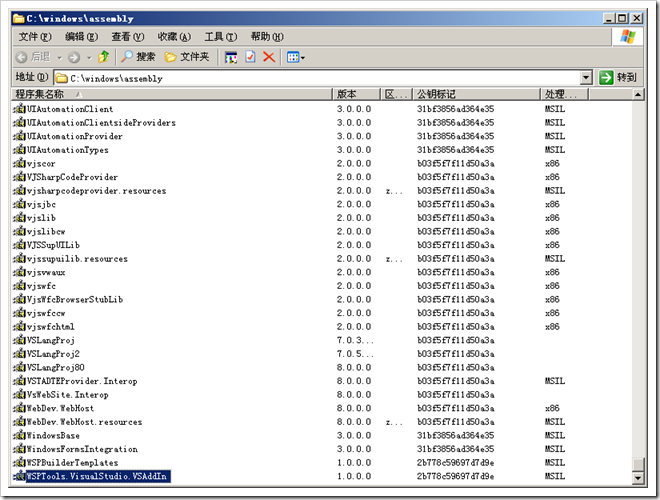Click the assembly properties icon with checkmark
The image size is (660, 500).
[250, 56]
